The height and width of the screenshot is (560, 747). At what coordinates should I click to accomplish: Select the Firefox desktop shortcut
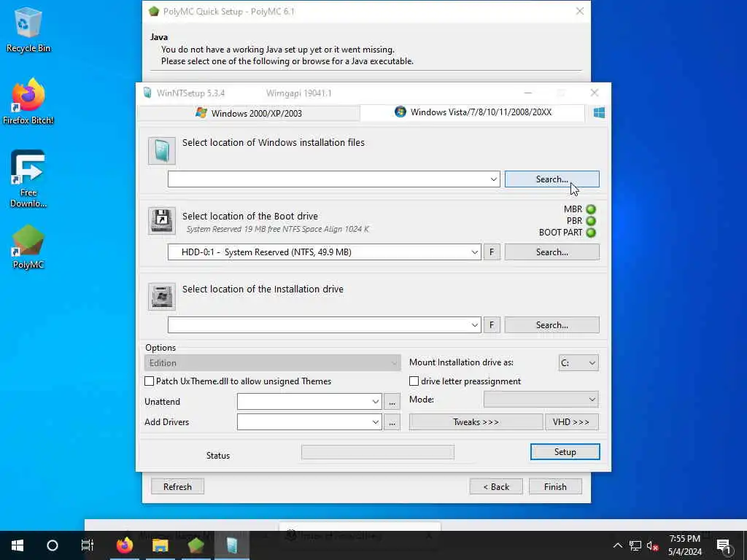[28, 101]
